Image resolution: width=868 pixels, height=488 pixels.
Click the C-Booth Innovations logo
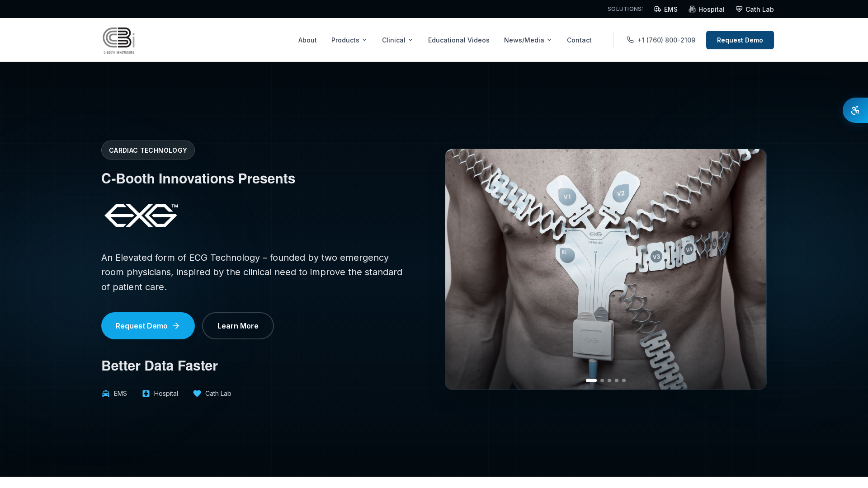click(118, 40)
